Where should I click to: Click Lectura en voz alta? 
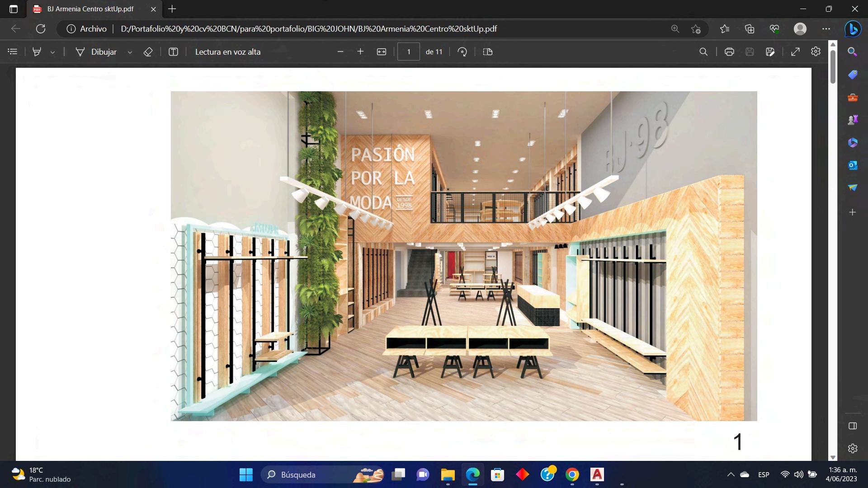[x=227, y=52]
